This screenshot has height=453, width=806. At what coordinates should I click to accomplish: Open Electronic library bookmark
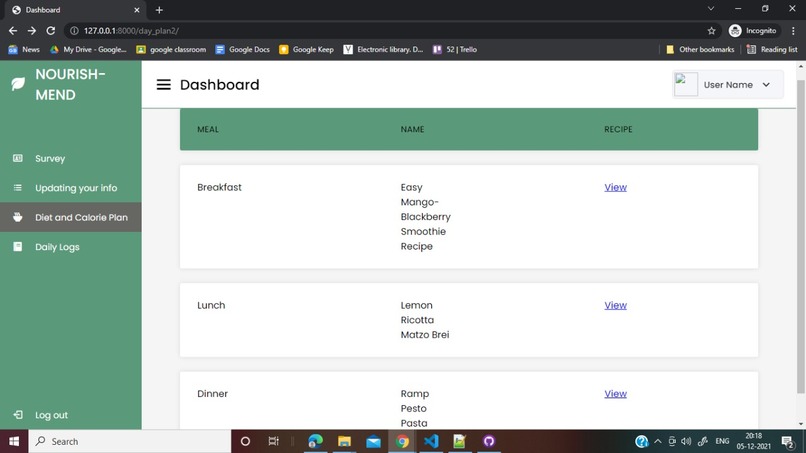[383, 49]
